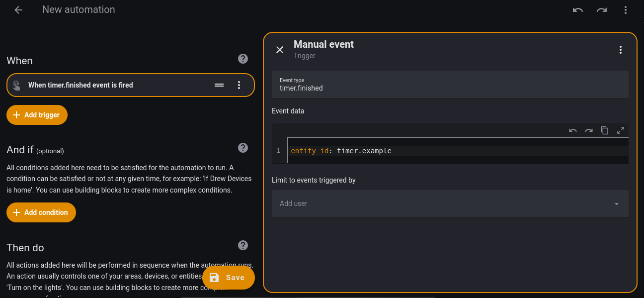Undo in the event data editor
Viewport: 644px width, 298px height.
click(573, 130)
